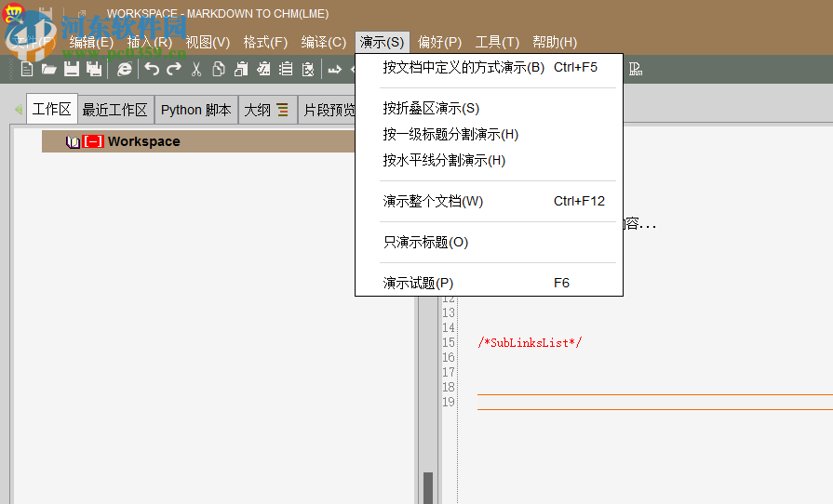Click the editor's vertical scrollbar thumb
The image size is (833, 504).
pos(428,487)
